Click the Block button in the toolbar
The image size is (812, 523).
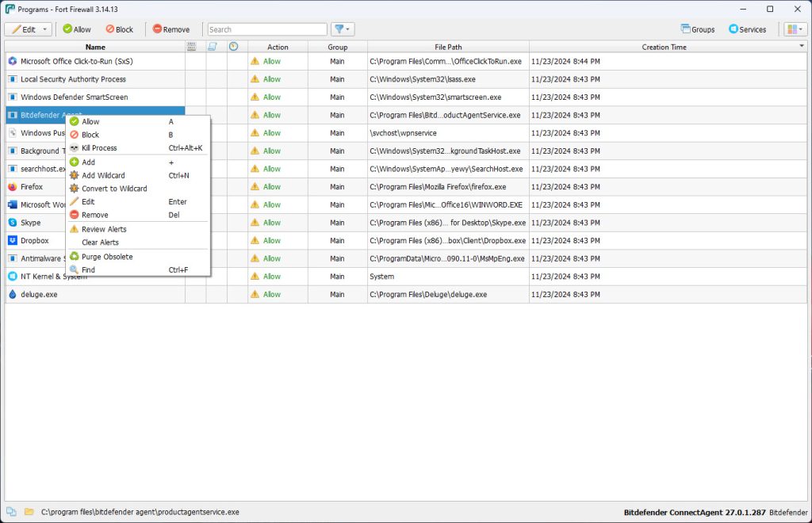[x=120, y=29]
